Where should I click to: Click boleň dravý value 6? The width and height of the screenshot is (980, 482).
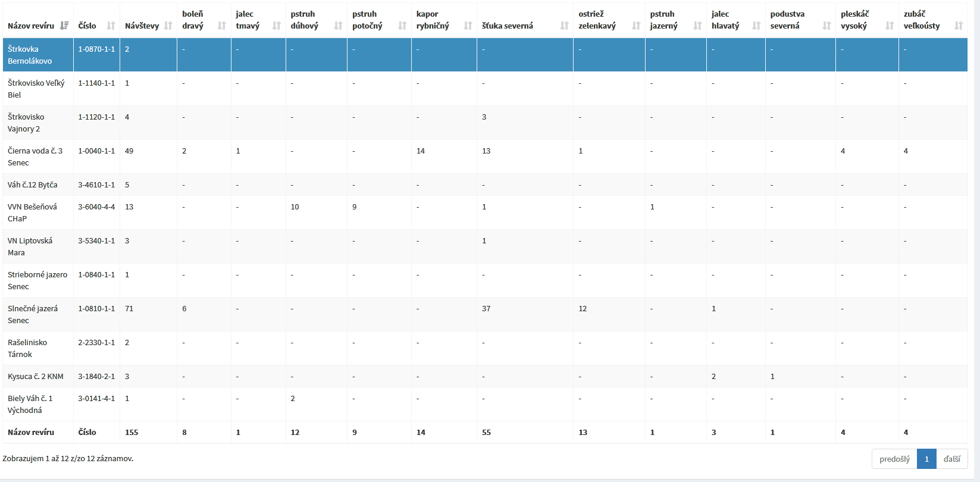point(184,308)
